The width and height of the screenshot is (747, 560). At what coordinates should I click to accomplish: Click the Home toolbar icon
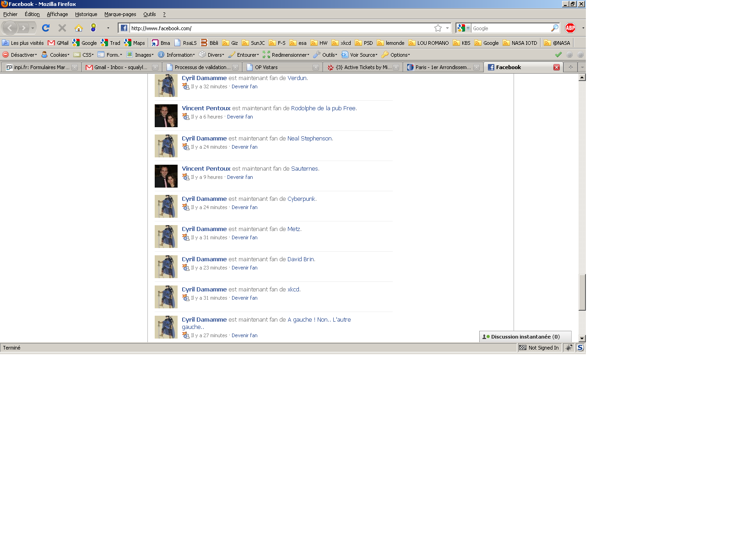[x=79, y=28]
